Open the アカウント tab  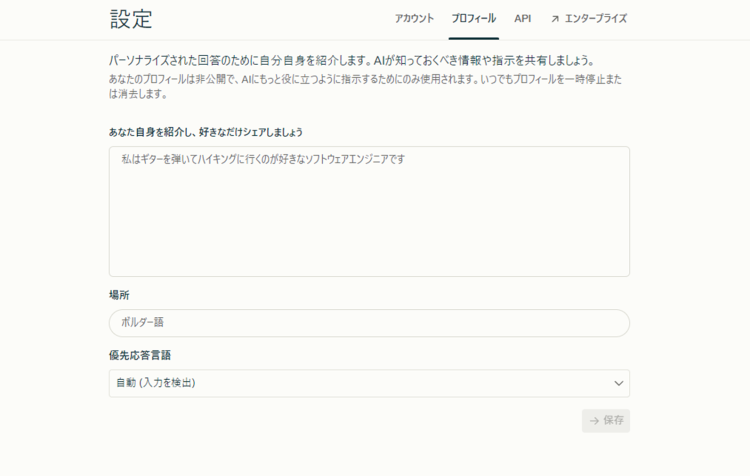(414, 19)
